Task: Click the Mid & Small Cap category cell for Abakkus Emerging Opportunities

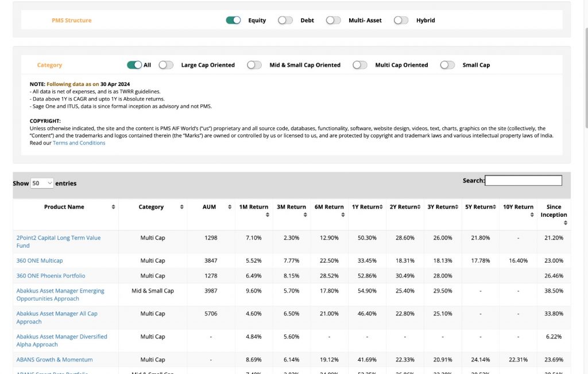Action: click(153, 290)
